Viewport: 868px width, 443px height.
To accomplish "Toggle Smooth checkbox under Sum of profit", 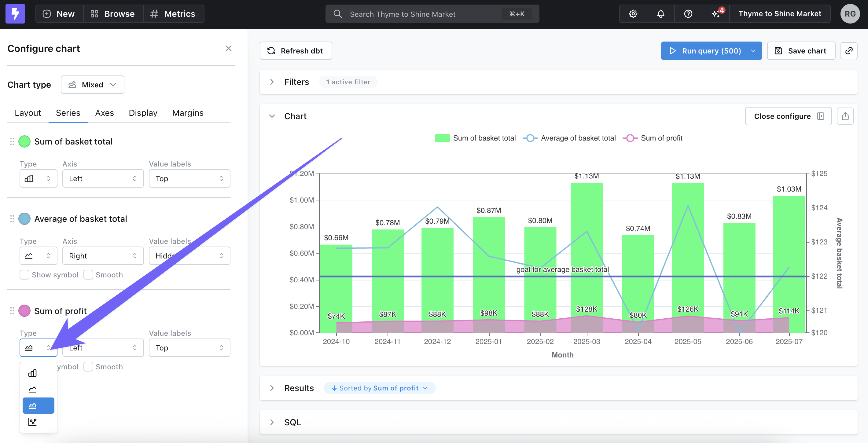I will pos(88,367).
